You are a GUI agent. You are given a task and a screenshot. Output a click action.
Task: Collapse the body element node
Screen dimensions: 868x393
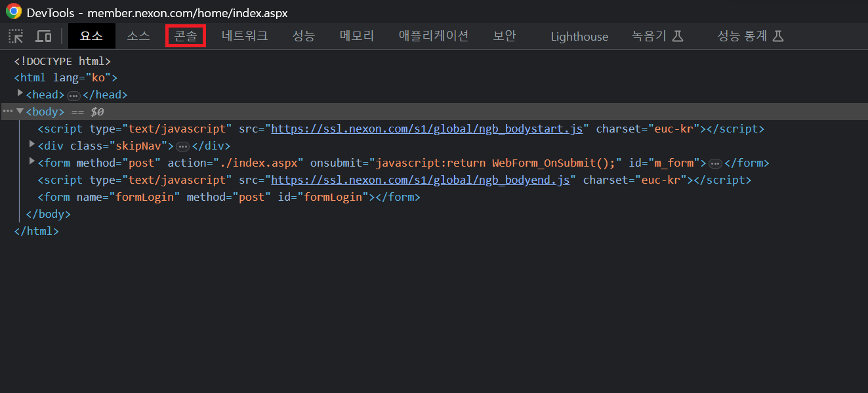tap(20, 112)
